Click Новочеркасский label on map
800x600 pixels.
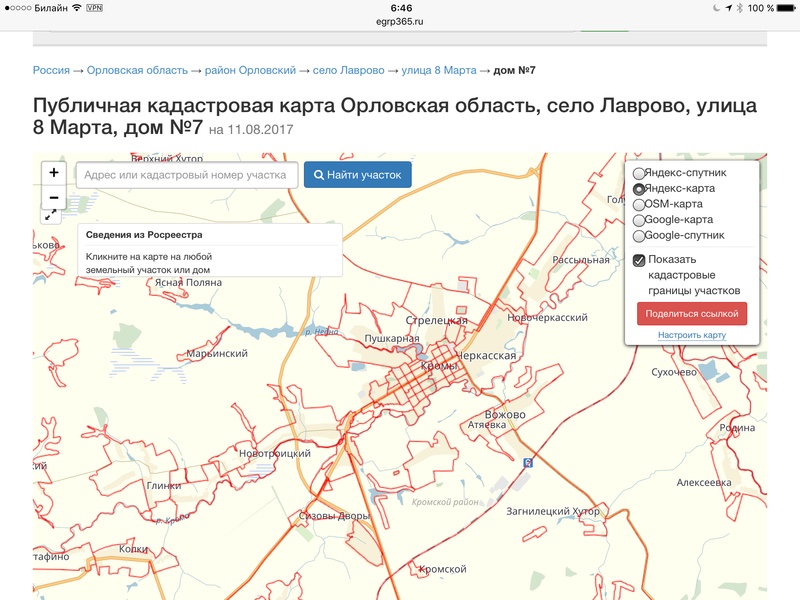[x=547, y=317]
